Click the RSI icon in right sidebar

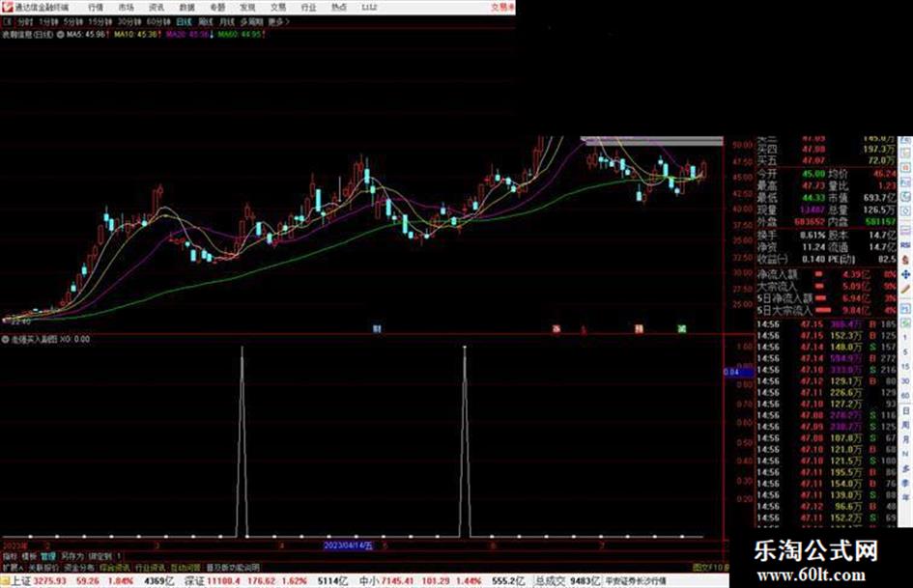tap(905, 245)
